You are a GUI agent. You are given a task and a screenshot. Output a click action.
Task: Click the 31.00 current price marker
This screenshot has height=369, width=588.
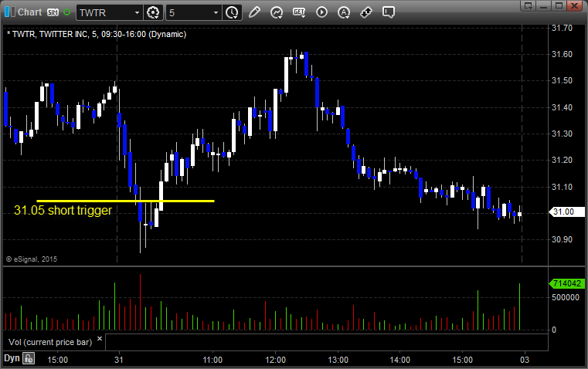[x=566, y=212]
